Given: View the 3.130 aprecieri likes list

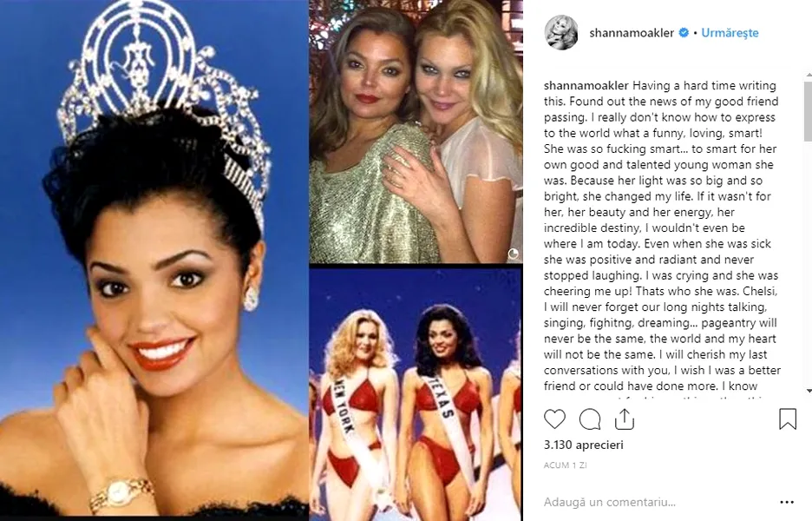Looking at the screenshot, I should pos(584,445).
